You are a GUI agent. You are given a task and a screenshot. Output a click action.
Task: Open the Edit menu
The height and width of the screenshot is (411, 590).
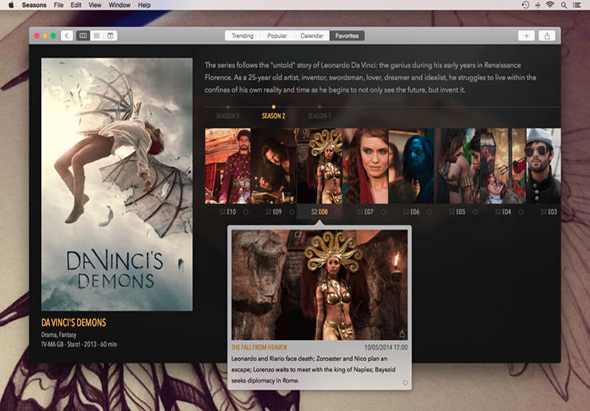(x=76, y=5)
